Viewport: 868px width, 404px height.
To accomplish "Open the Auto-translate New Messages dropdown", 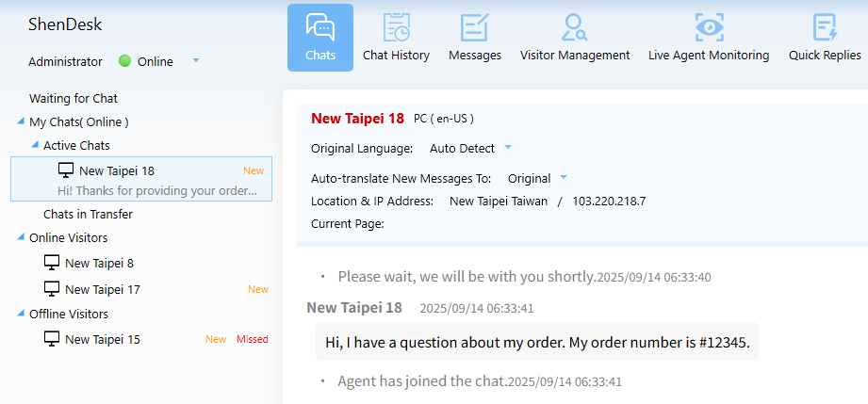I will click(564, 178).
